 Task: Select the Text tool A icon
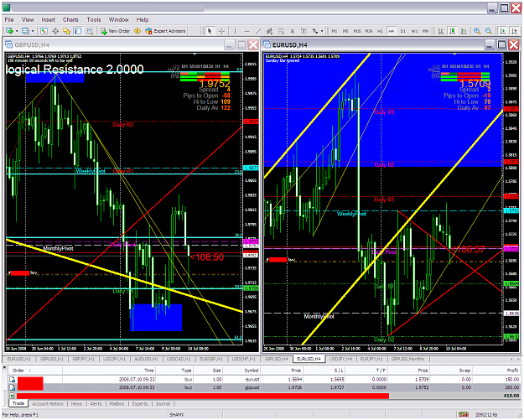point(292,31)
